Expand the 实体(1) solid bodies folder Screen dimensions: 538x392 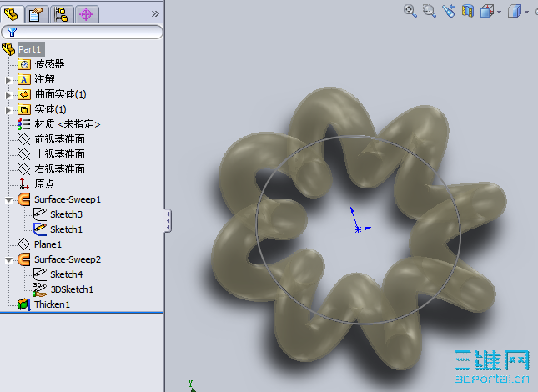pos(8,110)
